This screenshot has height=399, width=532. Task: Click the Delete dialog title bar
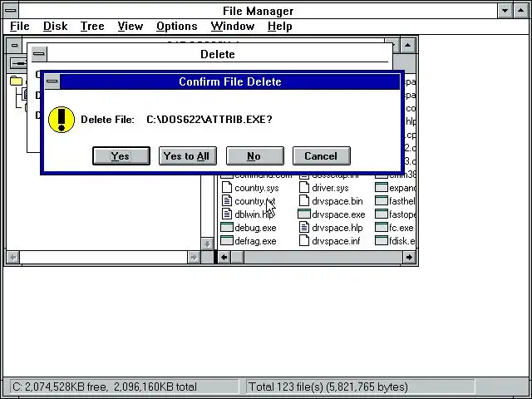coord(218,54)
